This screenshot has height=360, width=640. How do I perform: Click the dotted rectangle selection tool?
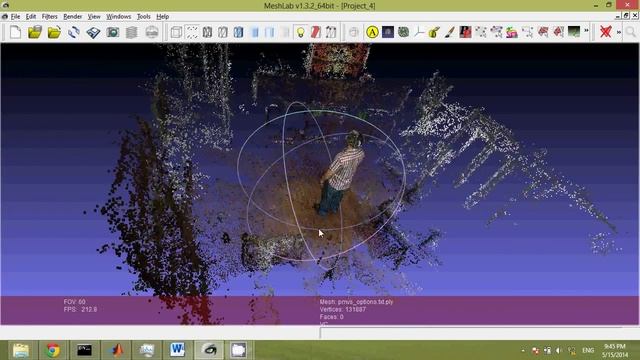coord(527,32)
